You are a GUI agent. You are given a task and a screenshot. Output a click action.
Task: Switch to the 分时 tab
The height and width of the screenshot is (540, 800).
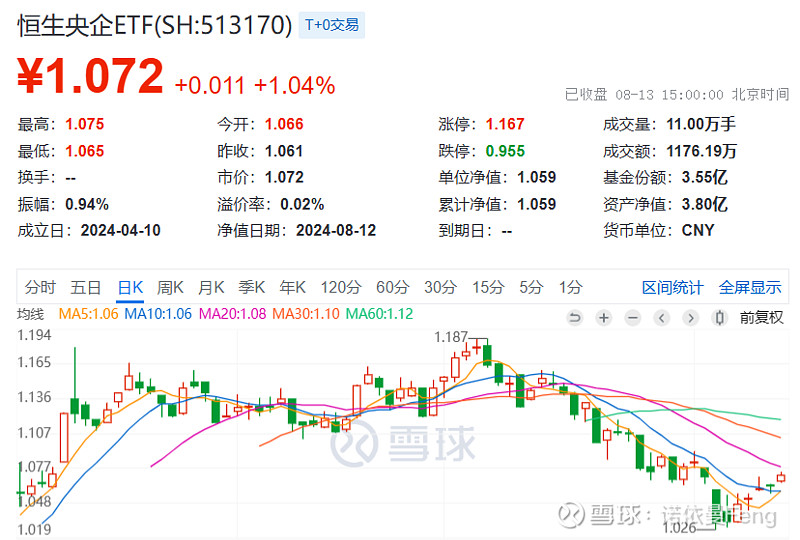tap(40, 287)
